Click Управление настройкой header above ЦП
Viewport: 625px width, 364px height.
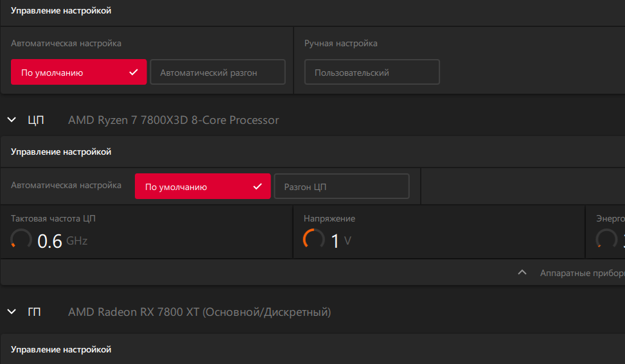tap(61, 11)
